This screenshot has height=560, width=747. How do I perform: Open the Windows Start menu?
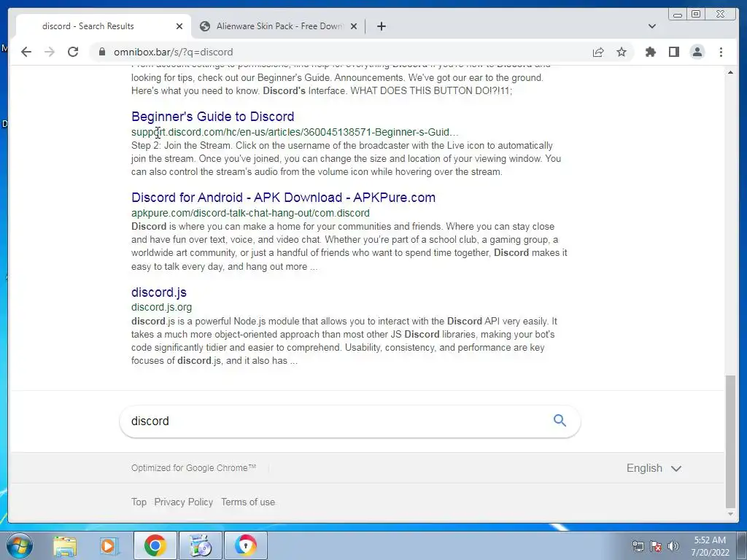pyautogui.click(x=20, y=545)
